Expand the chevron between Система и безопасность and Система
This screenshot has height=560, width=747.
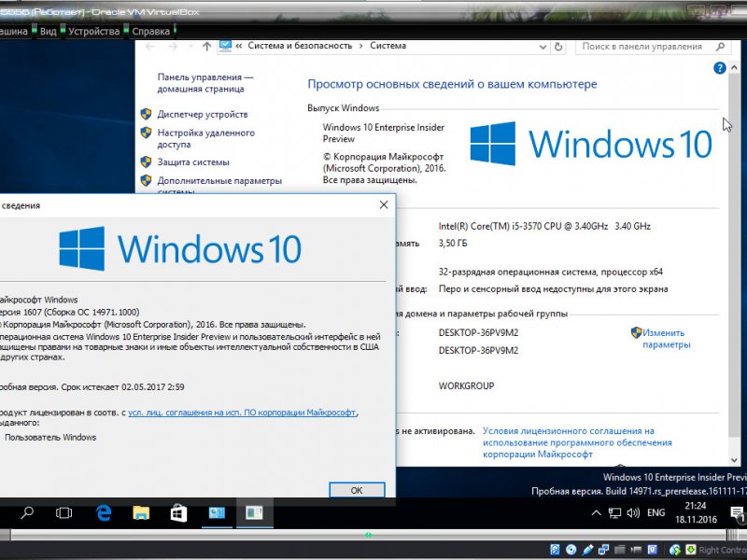point(360,46)
